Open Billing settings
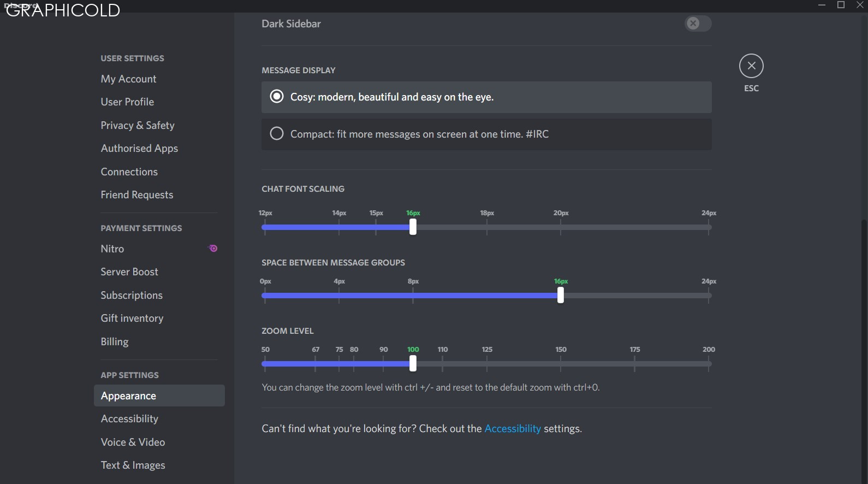 [x=114, y=341]
